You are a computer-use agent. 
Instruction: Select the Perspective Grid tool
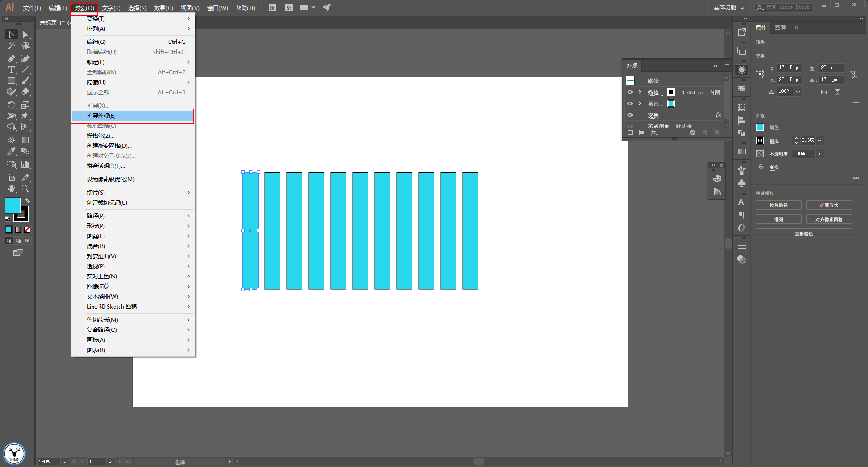26,127
